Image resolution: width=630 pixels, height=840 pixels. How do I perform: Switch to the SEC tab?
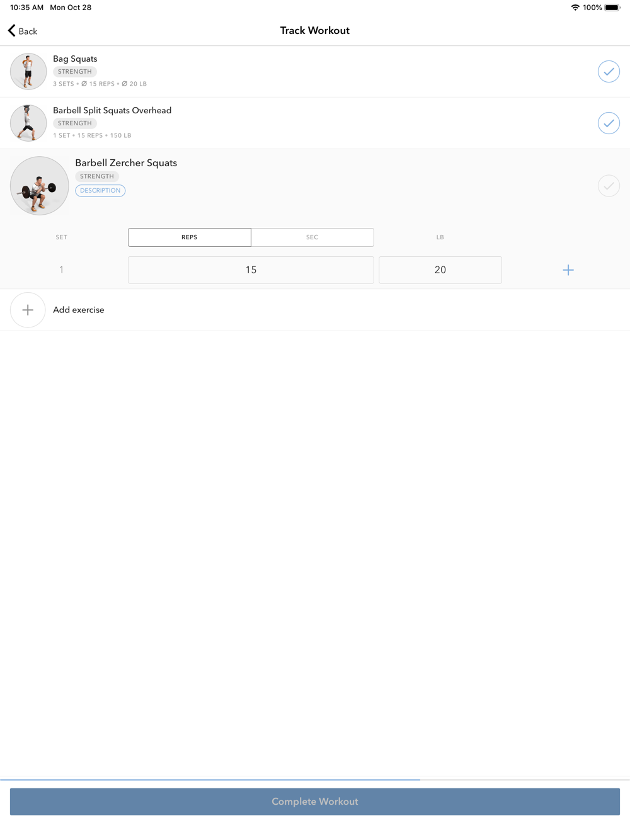pyautogui.click(x=312, y=237)
